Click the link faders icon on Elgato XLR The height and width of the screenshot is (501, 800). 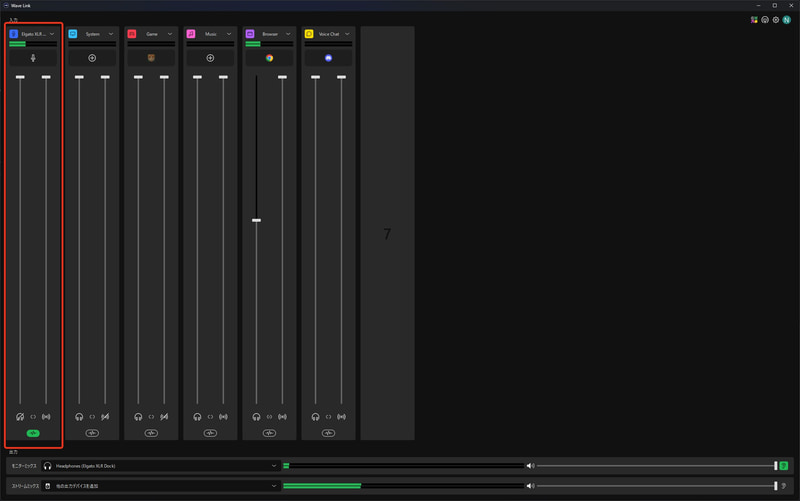pyautogui.click(x=33, y=417)
